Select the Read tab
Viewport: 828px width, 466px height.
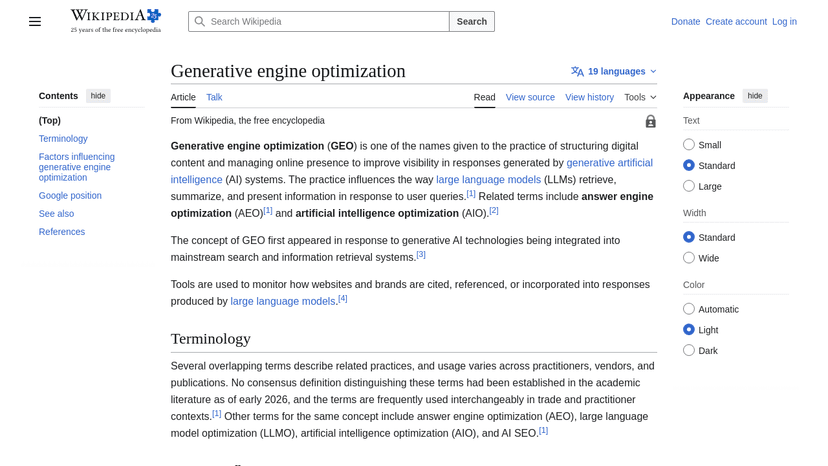point(484,97)
